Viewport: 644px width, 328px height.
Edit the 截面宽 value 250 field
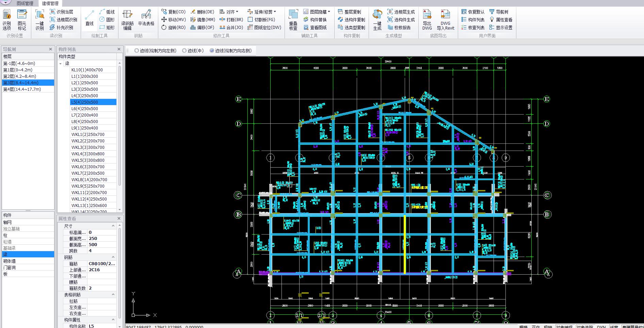point(102,239)
